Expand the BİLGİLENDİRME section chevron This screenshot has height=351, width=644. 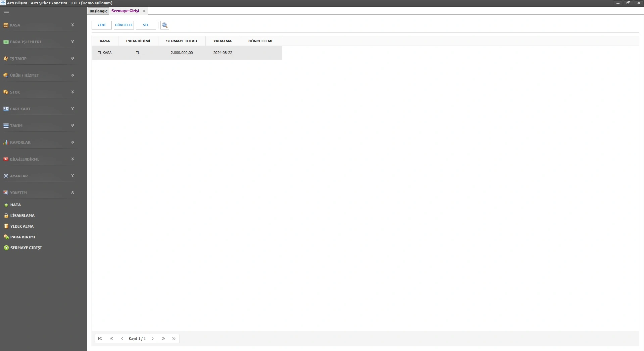coord(72,159)
